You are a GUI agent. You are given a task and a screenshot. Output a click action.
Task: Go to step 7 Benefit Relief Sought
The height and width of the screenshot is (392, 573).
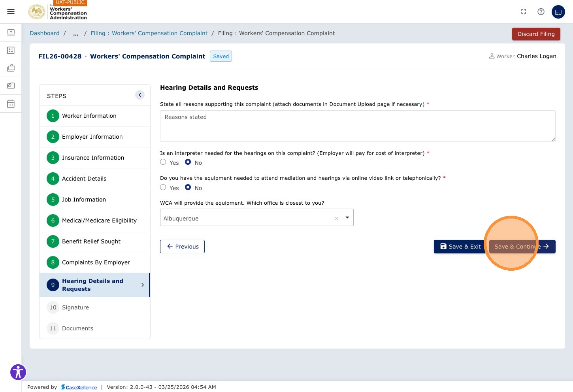[x=95, y=241]
